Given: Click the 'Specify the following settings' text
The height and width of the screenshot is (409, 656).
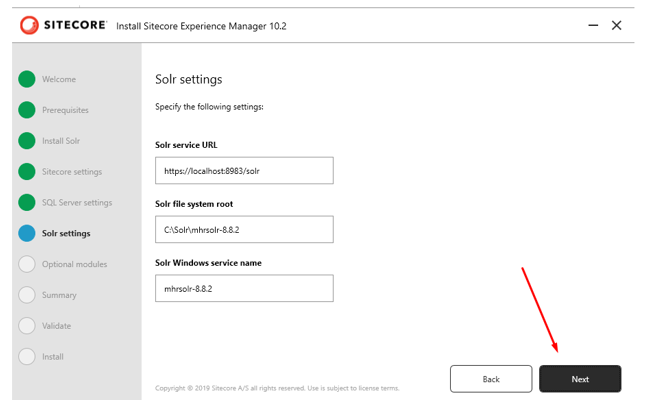Looking at the screenshot, I should [209, 107].
